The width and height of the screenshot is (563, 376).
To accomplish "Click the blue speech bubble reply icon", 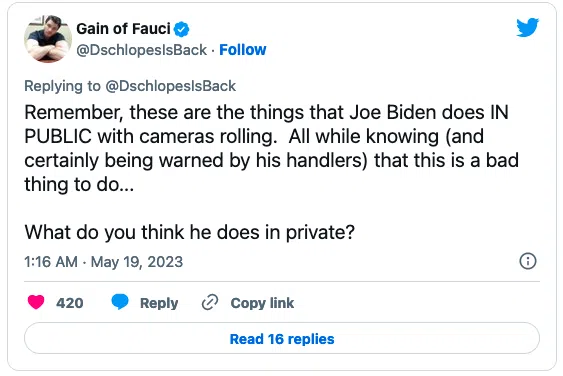I will (x=120, y=302).
